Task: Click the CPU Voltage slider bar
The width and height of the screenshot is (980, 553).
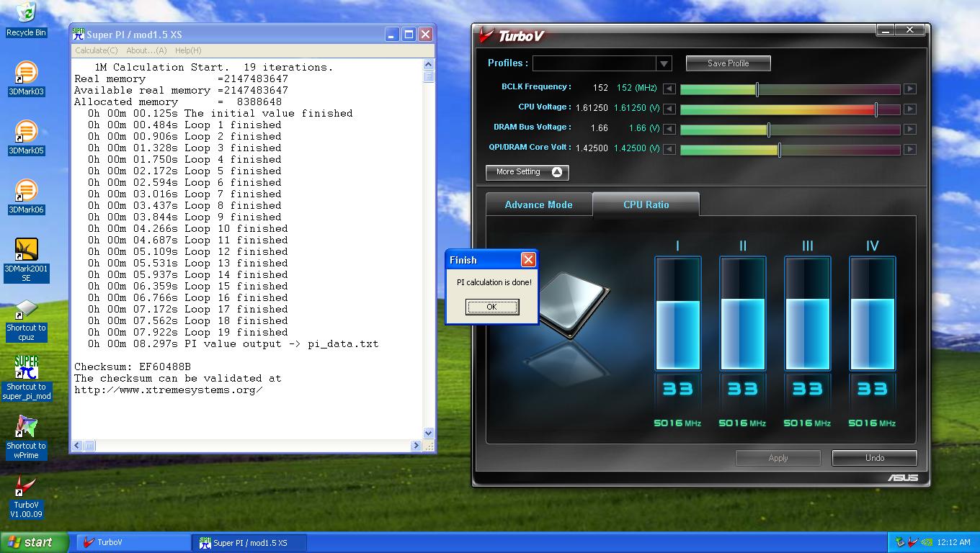Action: pos(790,109)
